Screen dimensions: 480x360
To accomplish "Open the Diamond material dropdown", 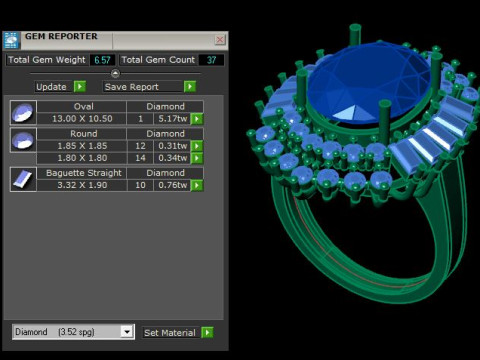I will click(127, 332).
